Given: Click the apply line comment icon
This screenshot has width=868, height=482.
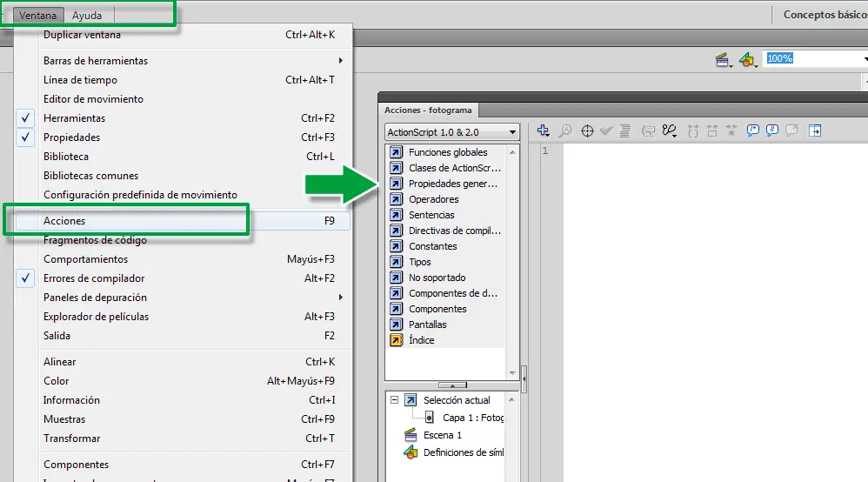Looking at the screenshot, I should click(x=771, y=131).
